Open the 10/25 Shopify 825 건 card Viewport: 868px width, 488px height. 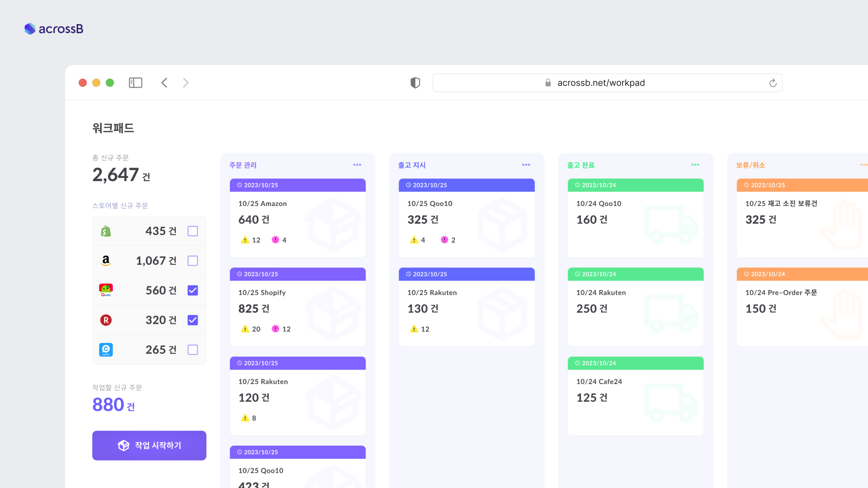point(297,307)
